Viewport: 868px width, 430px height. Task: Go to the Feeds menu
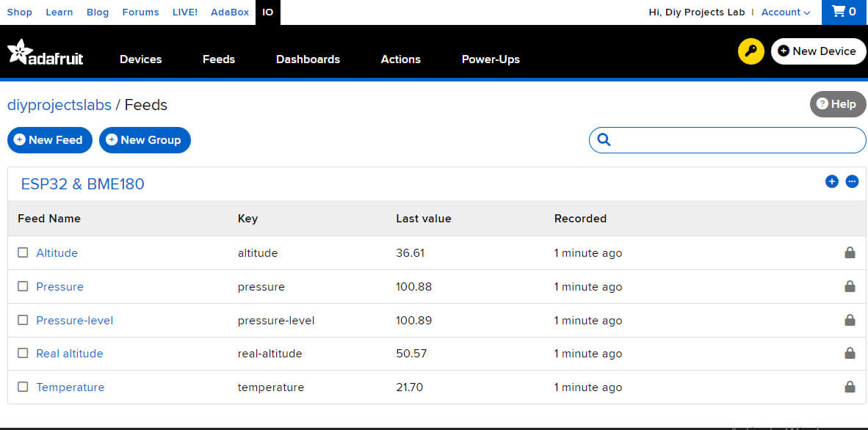219,59
